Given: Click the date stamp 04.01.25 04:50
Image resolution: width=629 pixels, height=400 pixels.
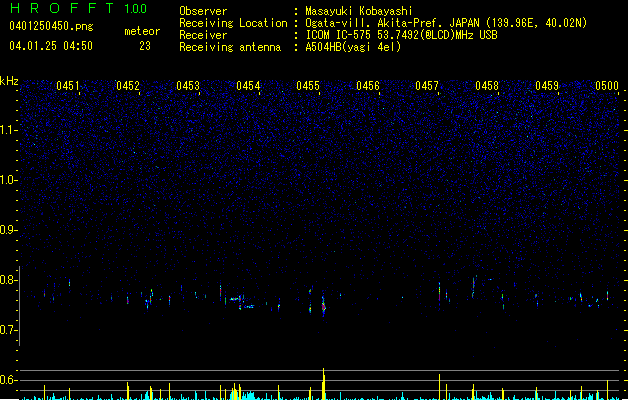Looking at the screenshot, I should [51, 46].
